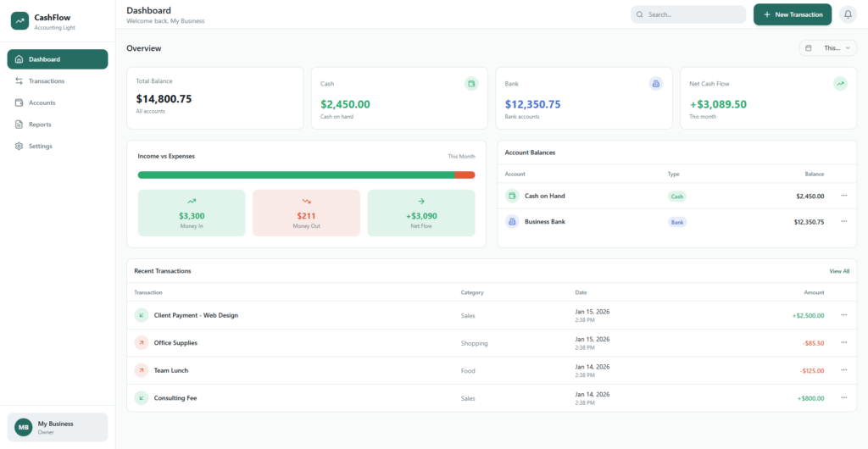This screenshot has width=868, height=449.
Task: Click View All recent transactions link
Action: (x=838, y=271)
